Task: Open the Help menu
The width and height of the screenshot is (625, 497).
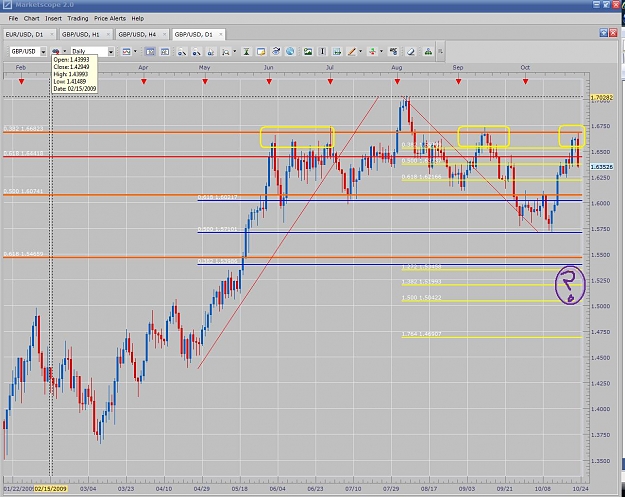Action: [x=138, y=18]
